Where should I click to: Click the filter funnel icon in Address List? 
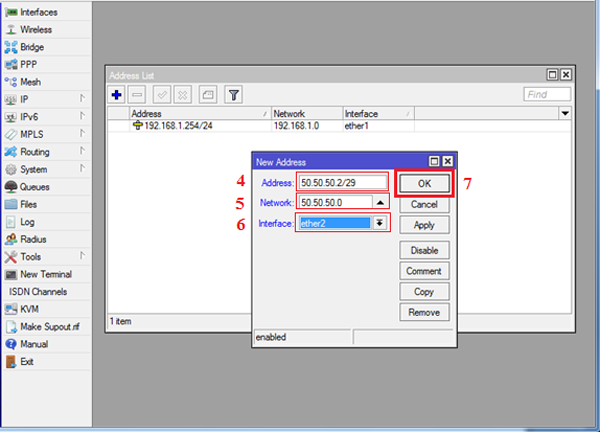pyautogui.click(x=233, y=94)
